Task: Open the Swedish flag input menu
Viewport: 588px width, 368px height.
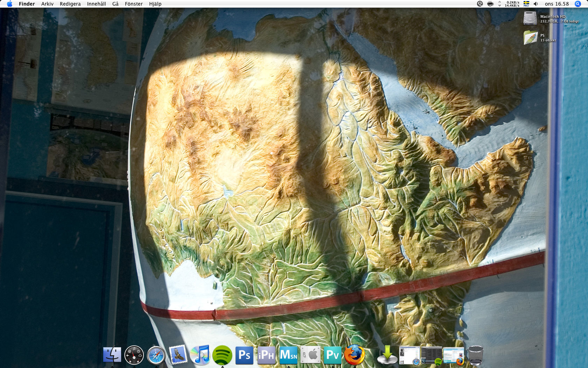Action: point(526,4)
